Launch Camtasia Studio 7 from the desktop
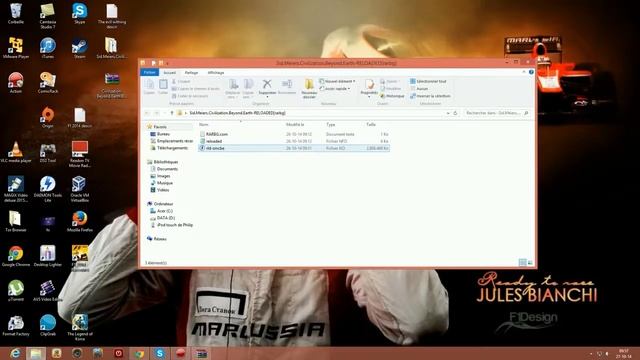This screenshot has width=640, height=360. (48, 16)
